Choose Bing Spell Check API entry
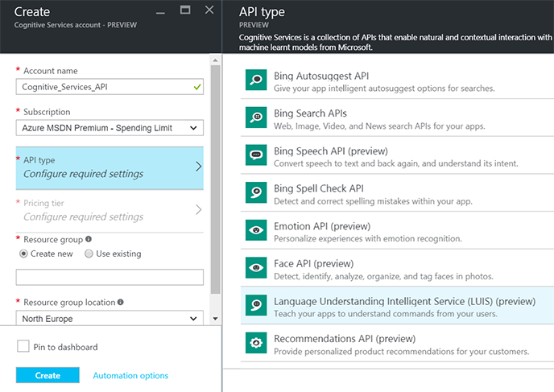The height and width of the screenshot is (392, 554). (x=397, y=193)
